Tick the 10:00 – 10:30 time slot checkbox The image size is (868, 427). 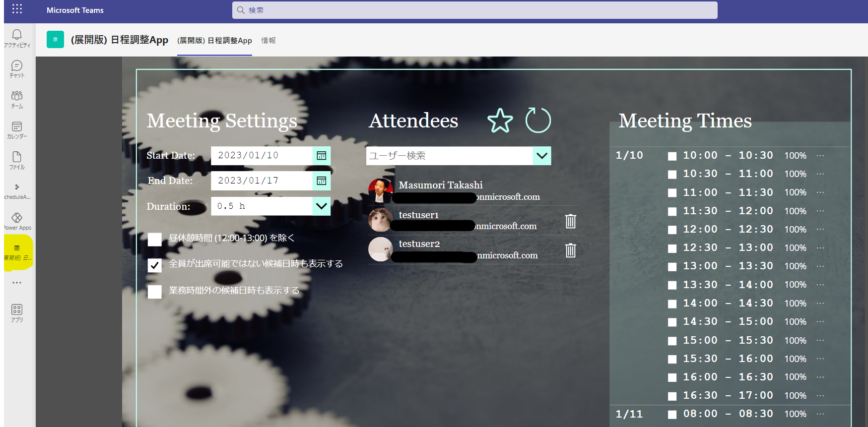pyautogui.click(x=672, y=156)
